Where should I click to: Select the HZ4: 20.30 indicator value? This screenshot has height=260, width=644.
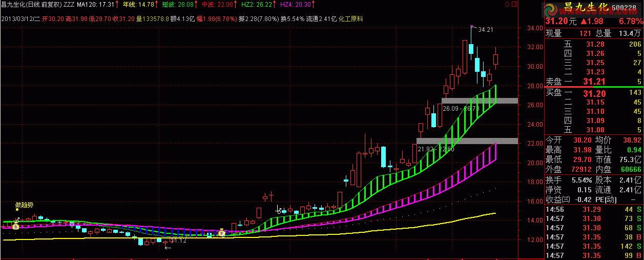pyautogui.click(x=295, y=4)
